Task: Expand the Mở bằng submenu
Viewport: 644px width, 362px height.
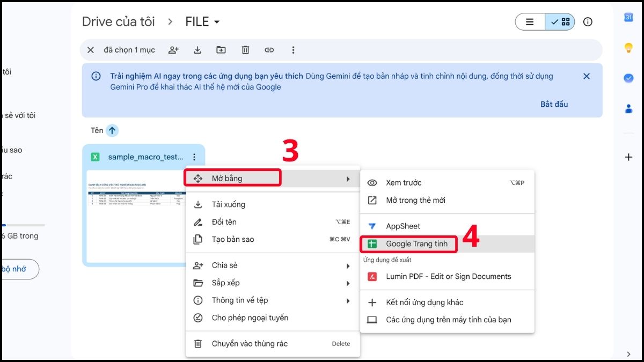Action: click(273, 179)
